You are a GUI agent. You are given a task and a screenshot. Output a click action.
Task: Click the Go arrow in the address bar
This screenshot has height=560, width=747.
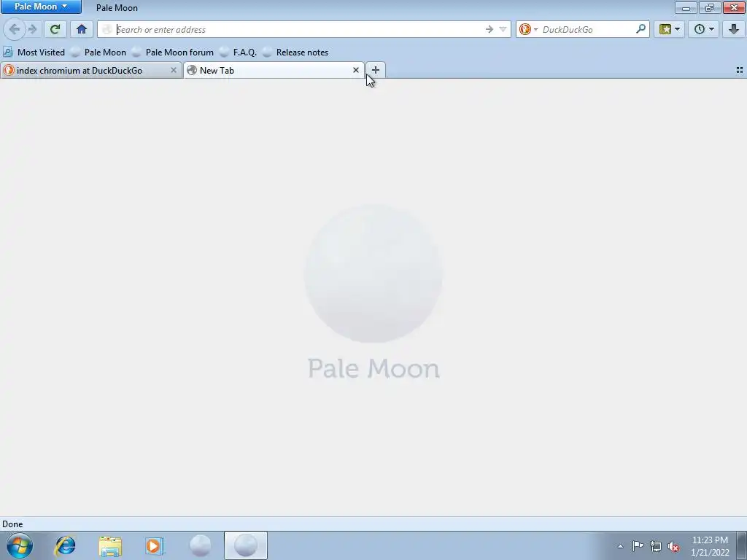[x=489, y=29]
